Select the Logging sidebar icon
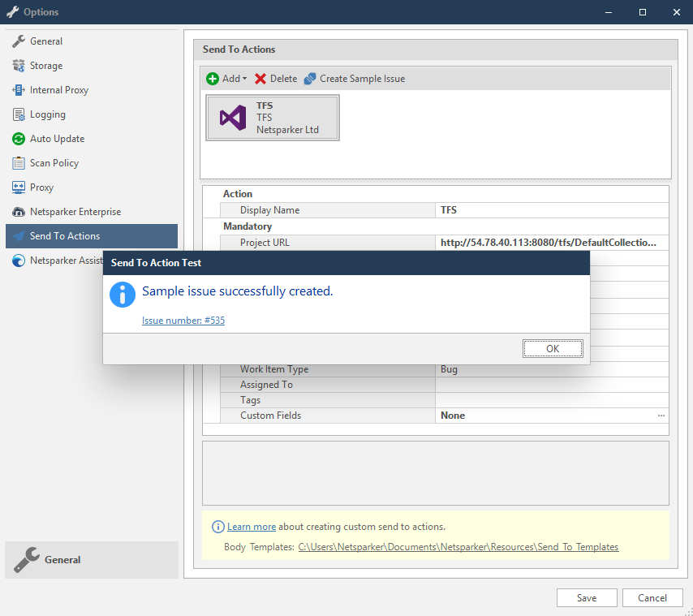The image size is (693, 616). tap(18, 114)
